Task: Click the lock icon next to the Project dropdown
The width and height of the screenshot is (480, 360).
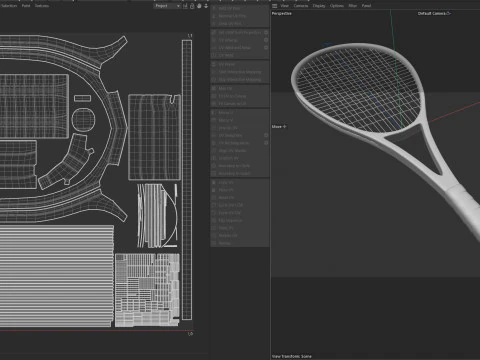Action: pos(192,6)
